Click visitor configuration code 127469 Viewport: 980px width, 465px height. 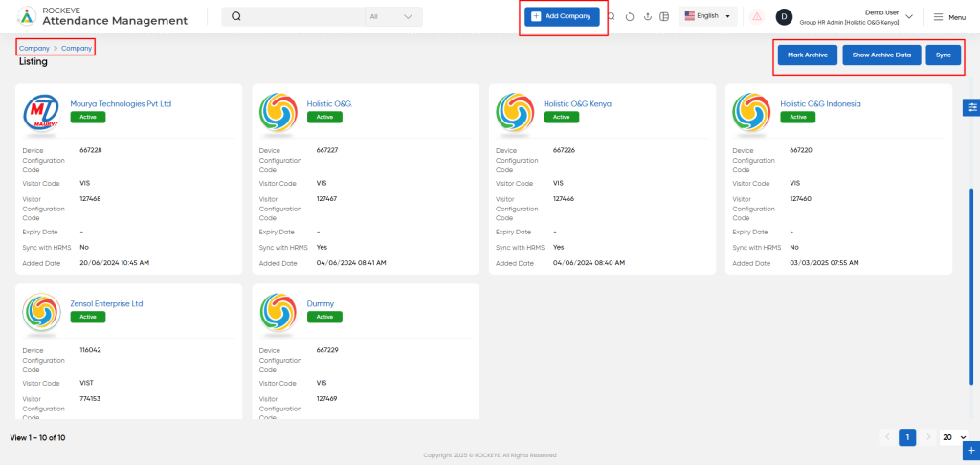(x=327, y=399)
